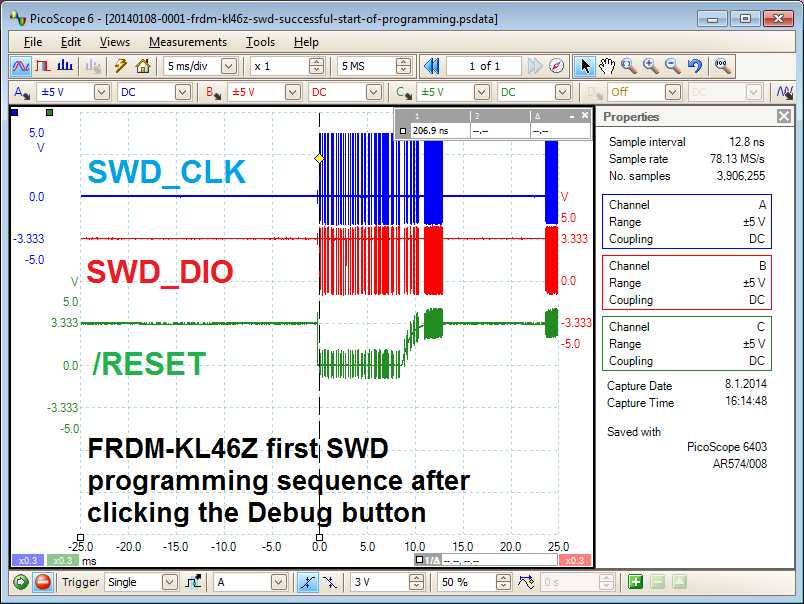Click the time ruler handle at 0.0
Image resolution: width=804 pixels, height=604 pixels.
[x=319, y=537]
